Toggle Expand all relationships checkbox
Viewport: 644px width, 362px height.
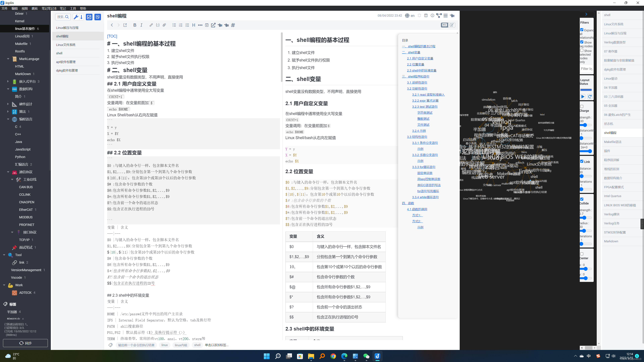pyautogui.click(x=582, y=30)
